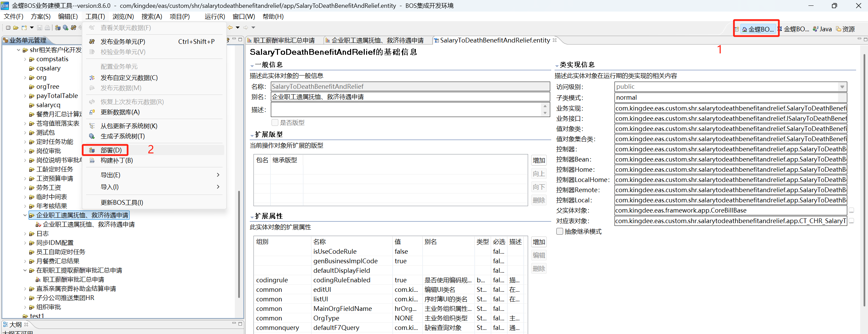Collapse the 扩展属性 section

(x=252, y=217)
